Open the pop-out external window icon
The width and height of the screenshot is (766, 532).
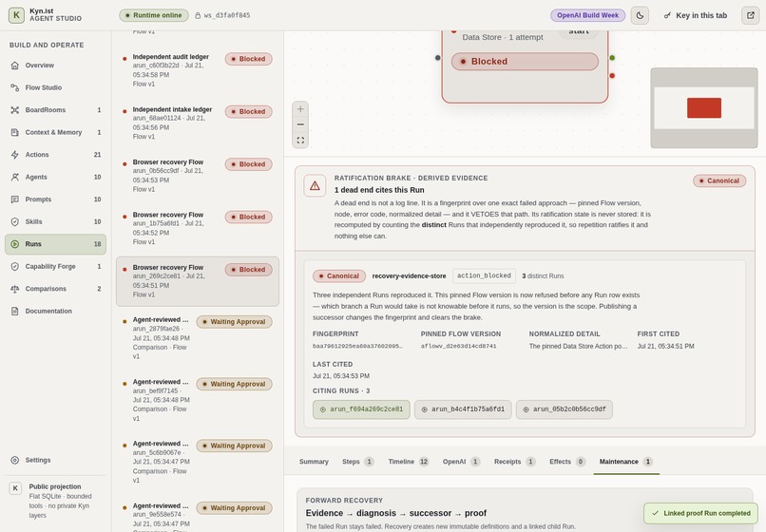(751, 15)
